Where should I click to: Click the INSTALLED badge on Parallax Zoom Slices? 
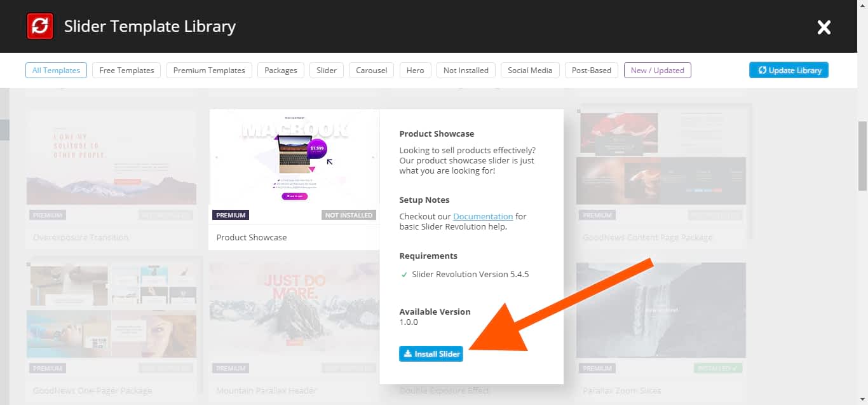pos(718,367)
